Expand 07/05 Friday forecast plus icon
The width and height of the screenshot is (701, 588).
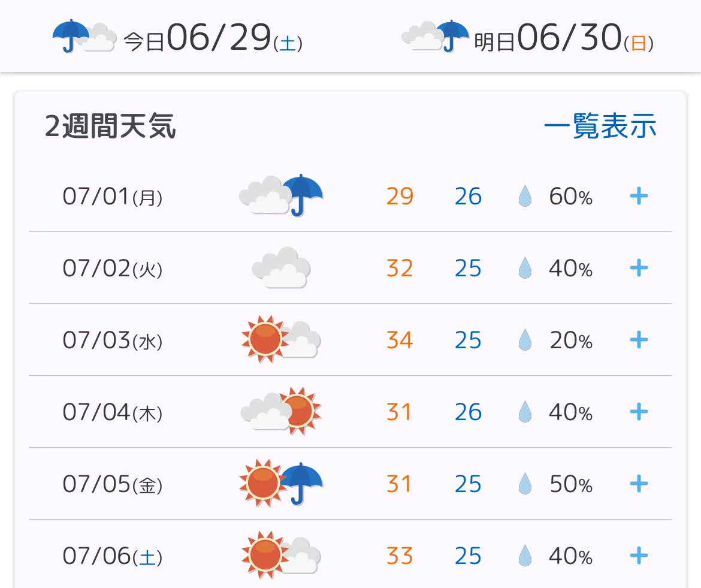639,484
